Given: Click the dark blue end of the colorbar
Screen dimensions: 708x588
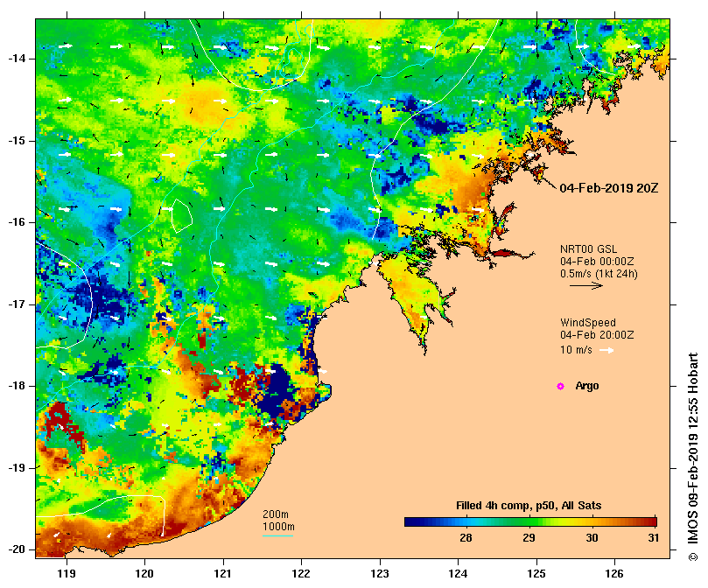Looking at the screenshot, I should (411, 522).
